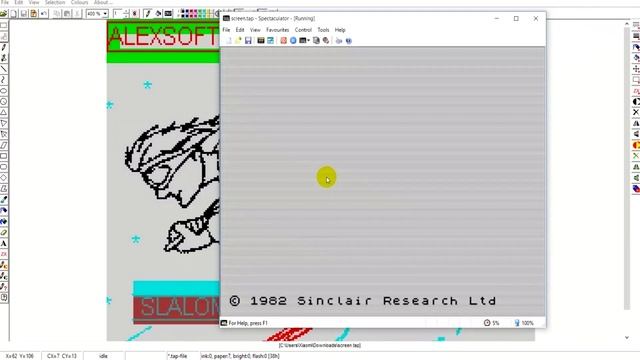Select the pencil tool in left toolbox
This screenshot has height=360, width=640.
click(4, 47)
